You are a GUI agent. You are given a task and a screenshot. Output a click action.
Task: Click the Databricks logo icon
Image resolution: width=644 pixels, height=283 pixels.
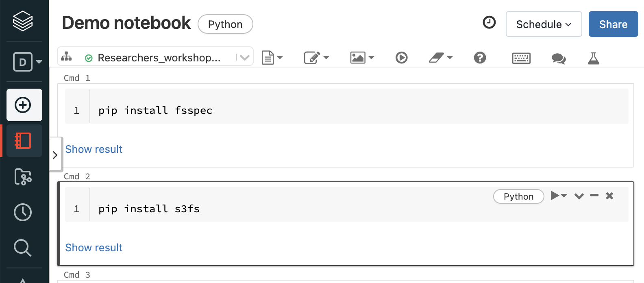(x=23, y=21)
